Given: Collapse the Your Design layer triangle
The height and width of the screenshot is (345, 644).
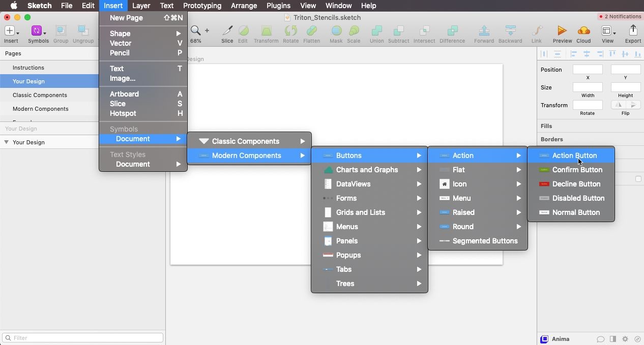Looking at the screenshot, I should point(7,142).
